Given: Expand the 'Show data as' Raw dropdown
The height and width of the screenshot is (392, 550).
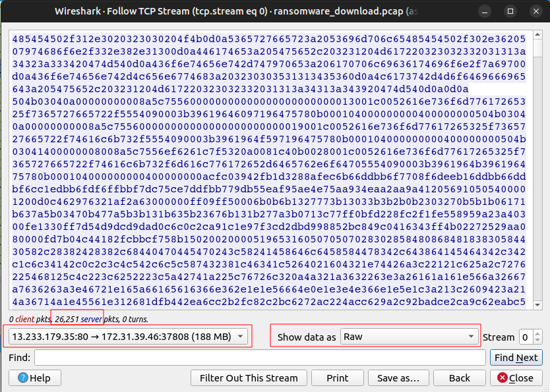Looking at the screenshot, I should tap(409, 337).
